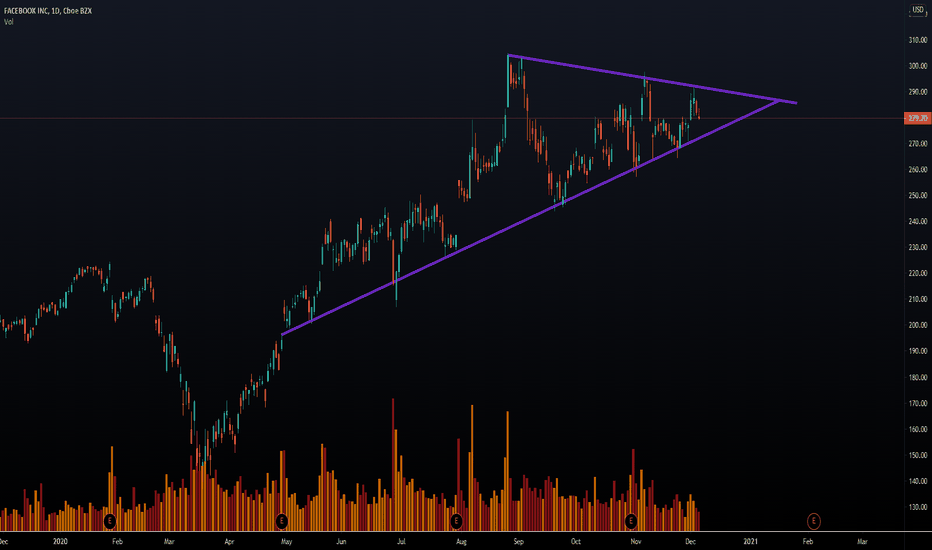
Task: Click the 140.00 price axis label
Action: [918, 481]
